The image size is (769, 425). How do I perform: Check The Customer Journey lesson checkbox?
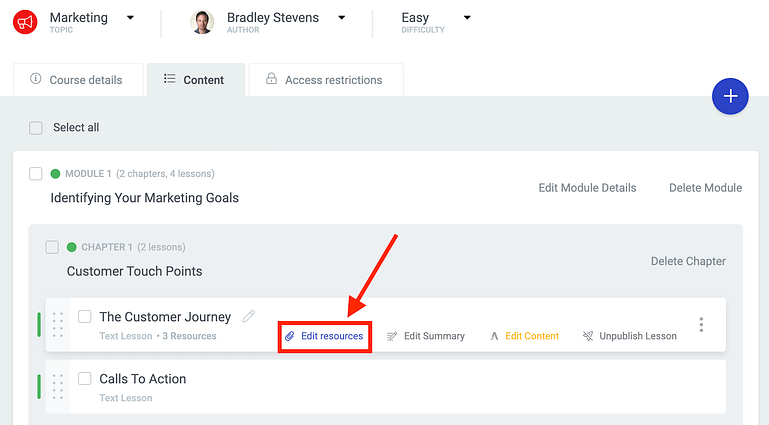85,317
